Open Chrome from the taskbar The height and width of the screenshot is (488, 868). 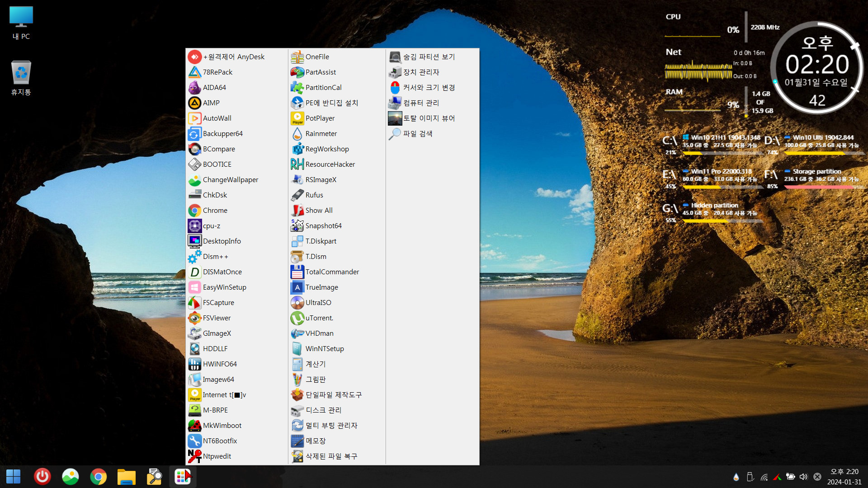[x=98, y=476]
